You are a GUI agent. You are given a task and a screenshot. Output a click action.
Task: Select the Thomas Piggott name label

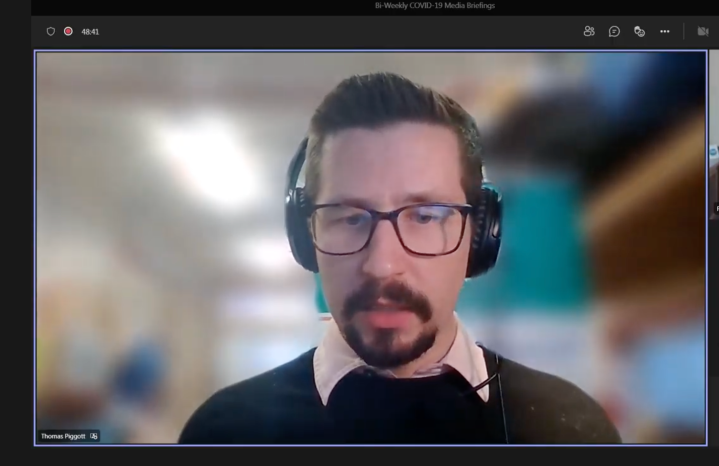pyautogui.click(x=62, y=436)
